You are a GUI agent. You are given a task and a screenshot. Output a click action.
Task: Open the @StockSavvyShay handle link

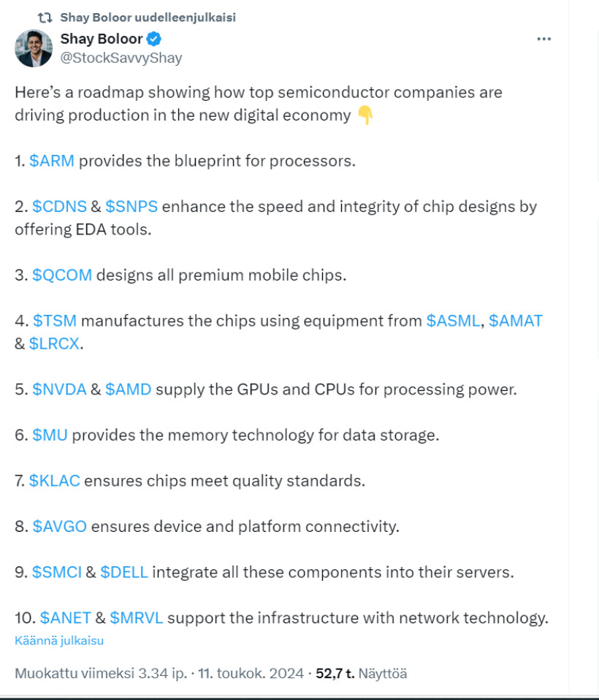(121, 58)
